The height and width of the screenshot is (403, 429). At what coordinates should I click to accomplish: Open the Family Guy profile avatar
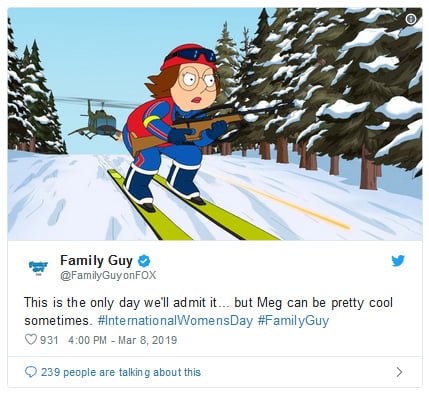38,267
